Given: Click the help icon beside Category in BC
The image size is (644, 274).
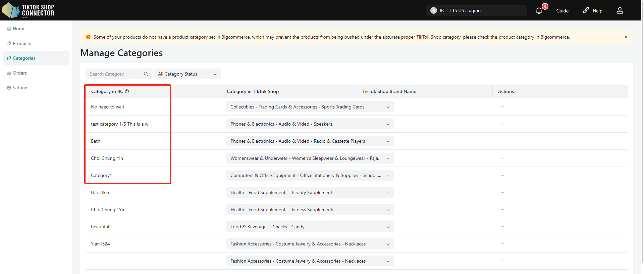Looking at the screenshot, I should point(127,91).
